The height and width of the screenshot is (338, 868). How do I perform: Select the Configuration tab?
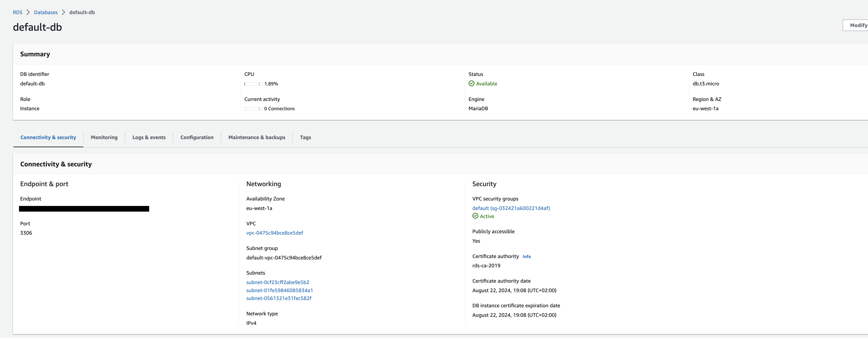[197, 137]
